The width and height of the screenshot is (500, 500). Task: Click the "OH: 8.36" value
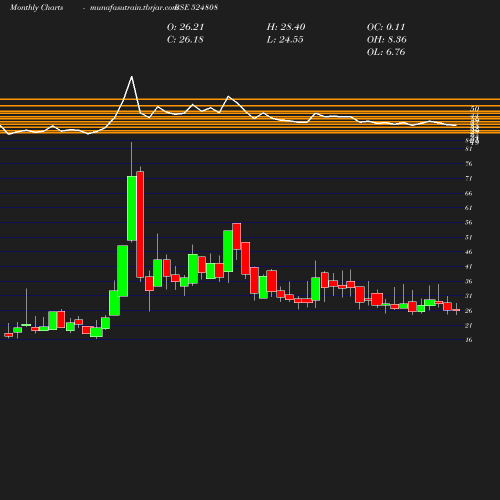[386, 40]
